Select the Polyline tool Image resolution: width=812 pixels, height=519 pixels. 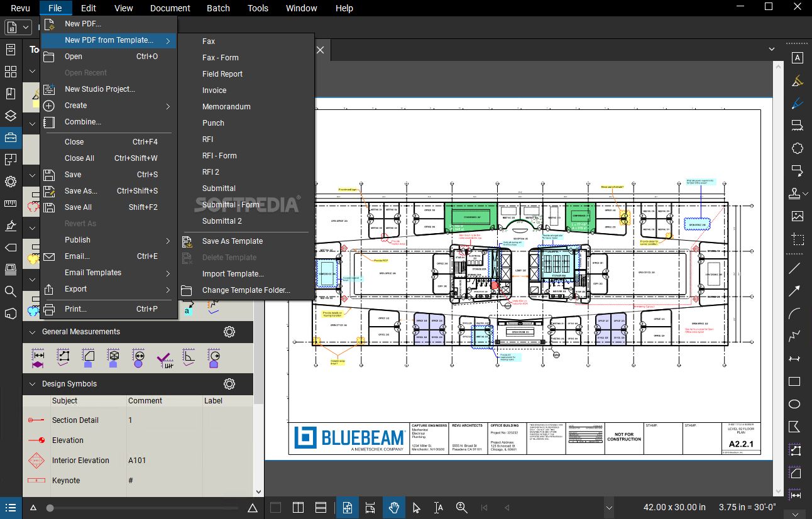[795, 336]
